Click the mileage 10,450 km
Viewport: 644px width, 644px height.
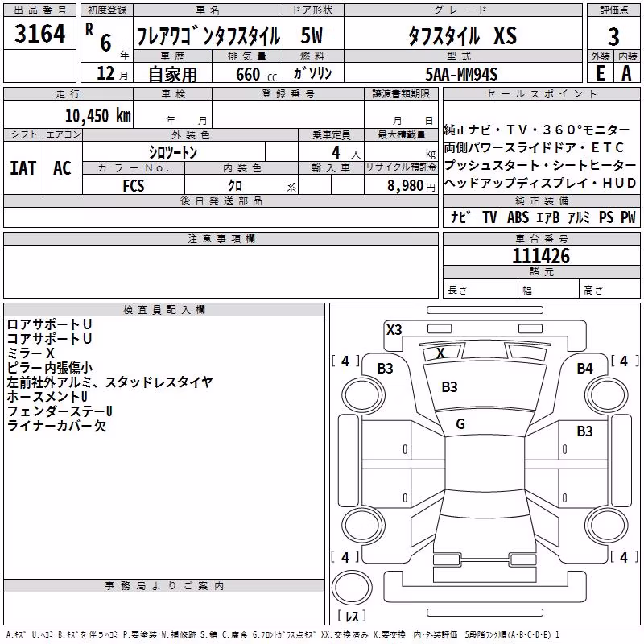point(97,116)
